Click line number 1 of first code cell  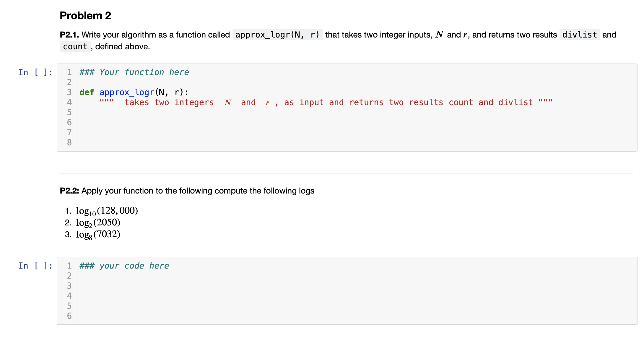(x=69, y=72)
